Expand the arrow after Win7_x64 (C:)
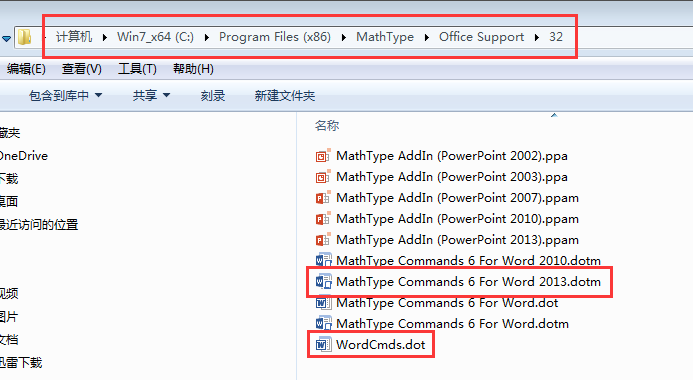Screen dimensions: 693x380 (207, 38)
